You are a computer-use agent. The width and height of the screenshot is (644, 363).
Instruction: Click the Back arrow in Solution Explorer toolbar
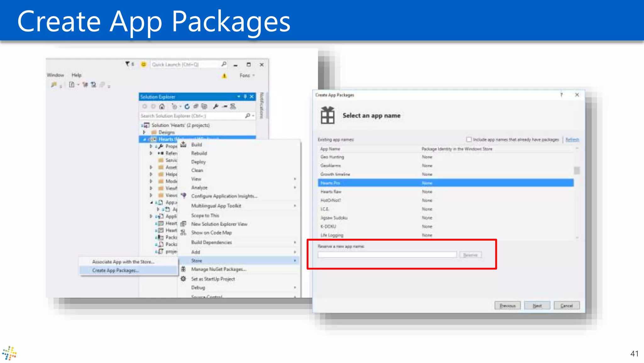pos(145,106)
